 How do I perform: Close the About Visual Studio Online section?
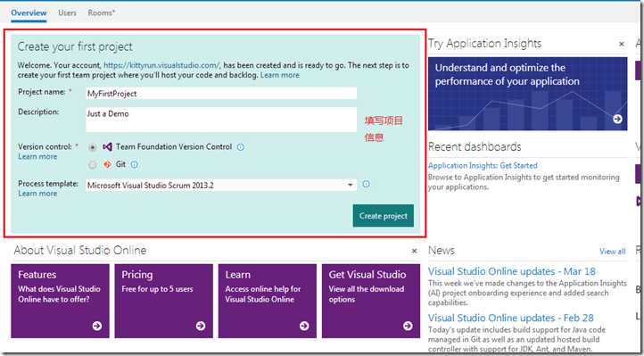coord(415,251)
